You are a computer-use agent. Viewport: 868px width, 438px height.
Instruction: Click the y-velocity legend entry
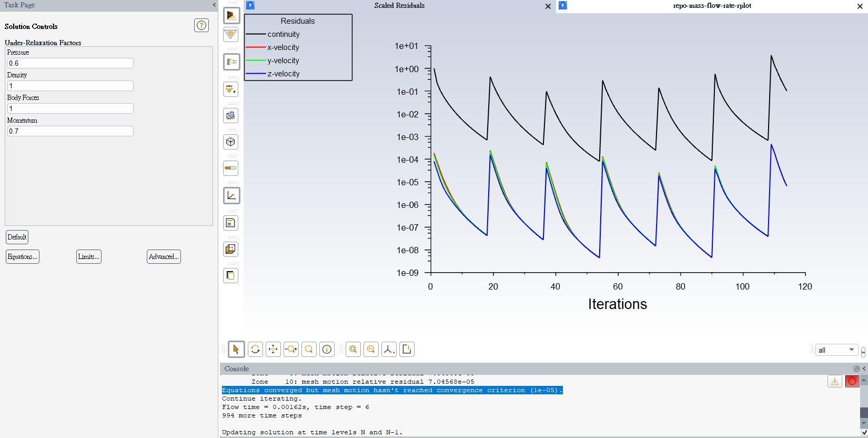point(272,61)
